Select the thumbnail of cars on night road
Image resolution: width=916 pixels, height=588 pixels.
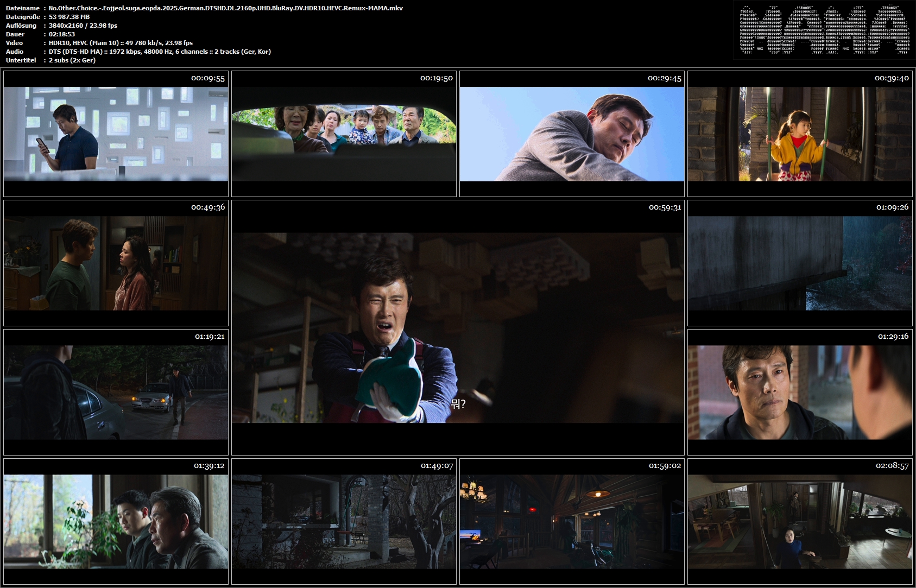point(116,393)
